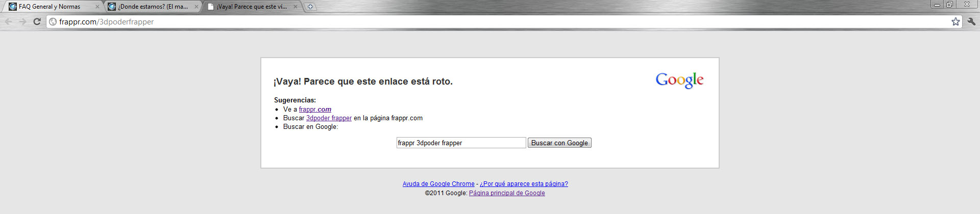This screenshot has width=980, height=214.
Task: Open the Ayuda de Google Chrome link
Action: [438, 184]
